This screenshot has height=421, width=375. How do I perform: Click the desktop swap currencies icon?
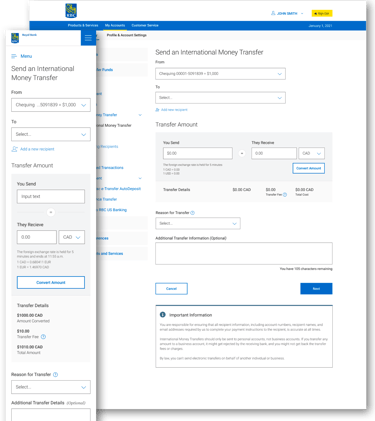pyautogui.click(x=242, y=153)
